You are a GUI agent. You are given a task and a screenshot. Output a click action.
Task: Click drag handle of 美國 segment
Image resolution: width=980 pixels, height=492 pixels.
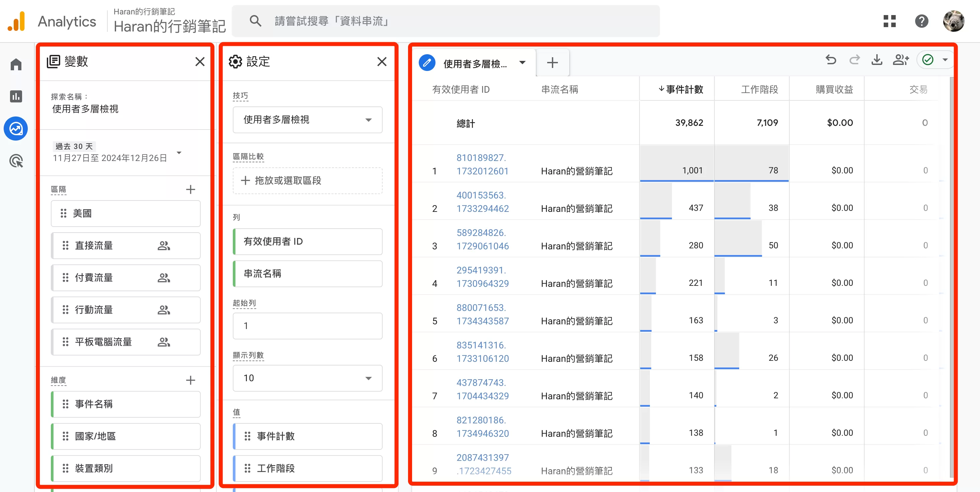coord(64,213)
